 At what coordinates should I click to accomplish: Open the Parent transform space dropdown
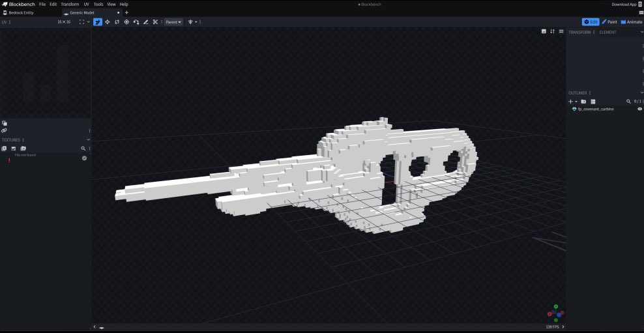(174, 22)
